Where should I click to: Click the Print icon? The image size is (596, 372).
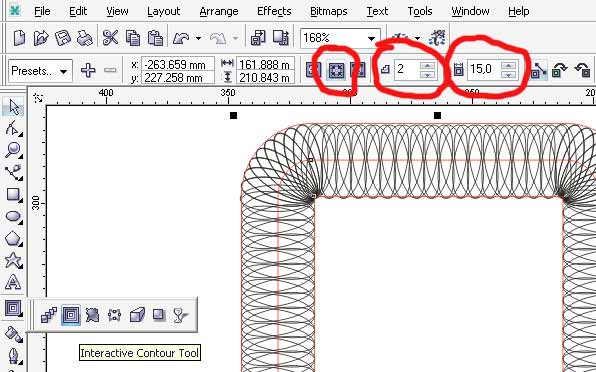click(x=84, y=38)
